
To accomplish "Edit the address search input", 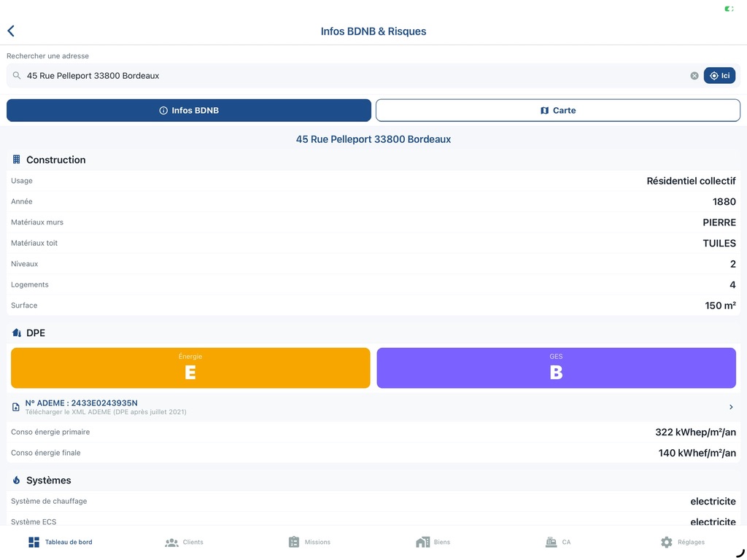I will (350, 76).
